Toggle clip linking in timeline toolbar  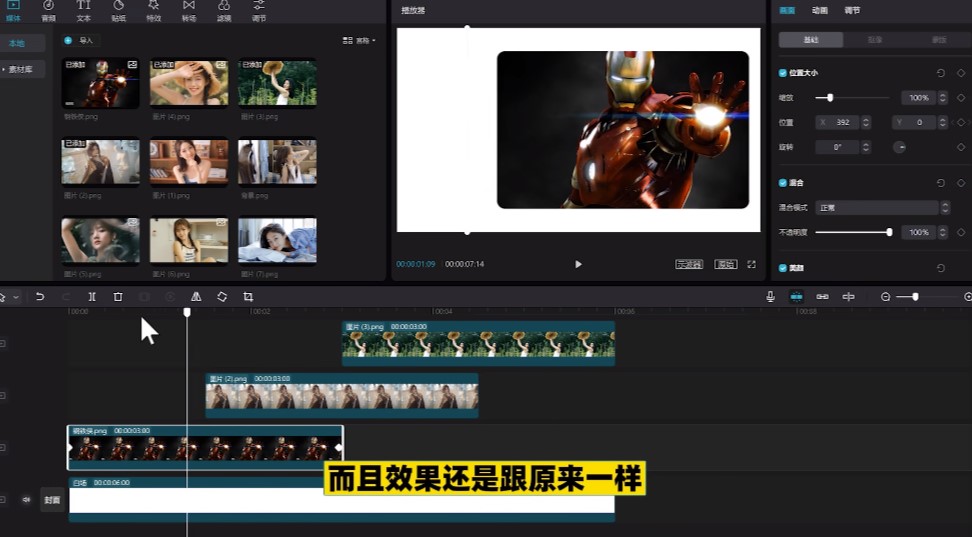[x=822, y=297]
